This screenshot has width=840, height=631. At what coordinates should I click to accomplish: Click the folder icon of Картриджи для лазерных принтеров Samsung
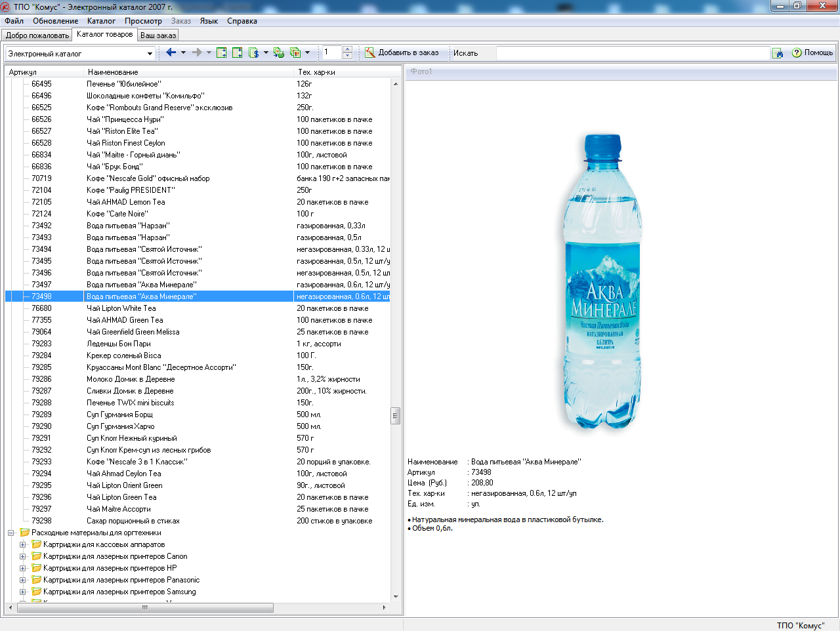point(37,592)
